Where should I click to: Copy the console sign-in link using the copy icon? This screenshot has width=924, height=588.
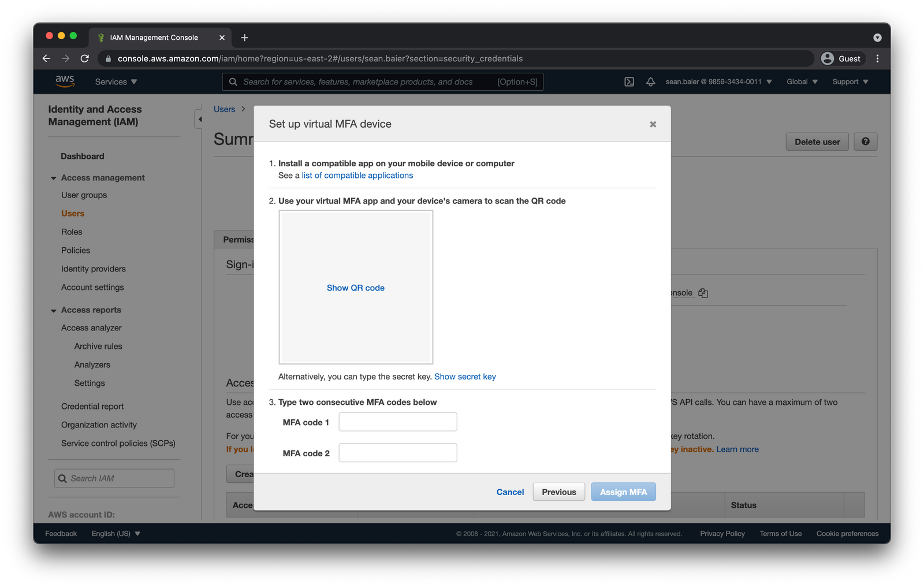(702, 292)
